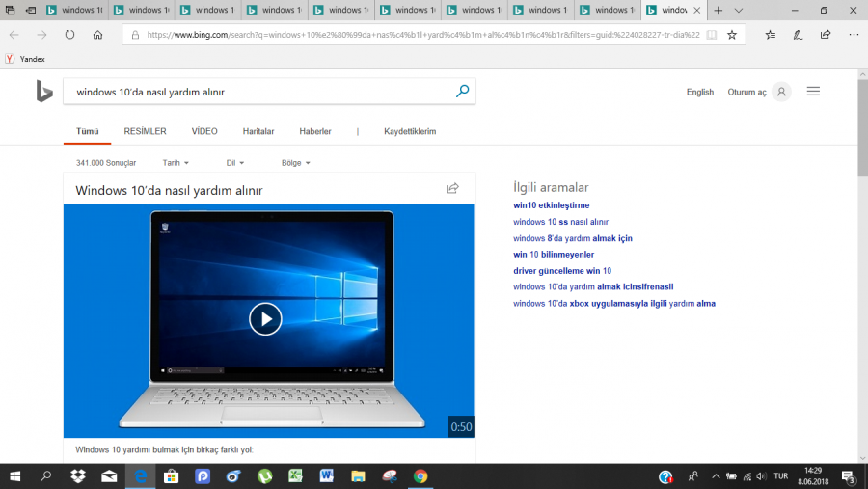Open related search win 10 bilinmeyenler

[553, 255]
